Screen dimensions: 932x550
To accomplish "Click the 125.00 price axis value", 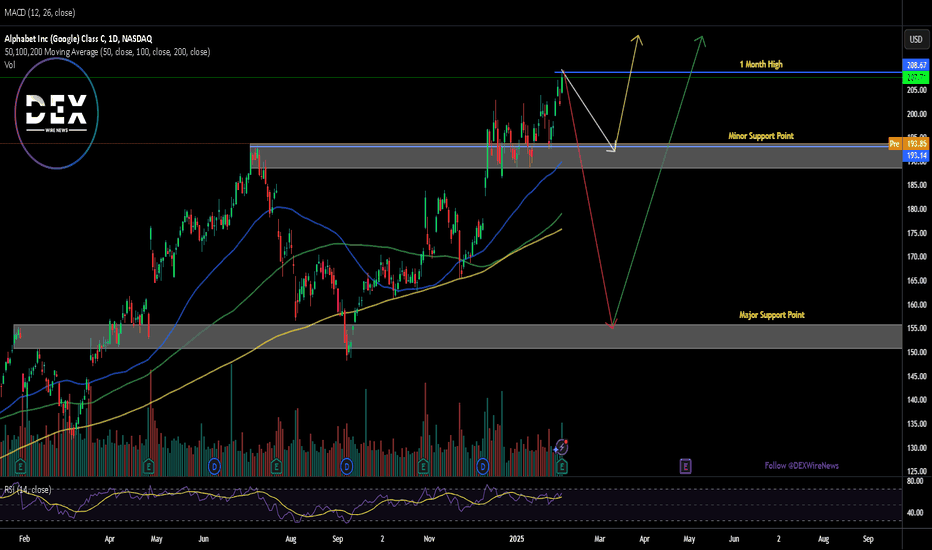I will coord(916,472).
